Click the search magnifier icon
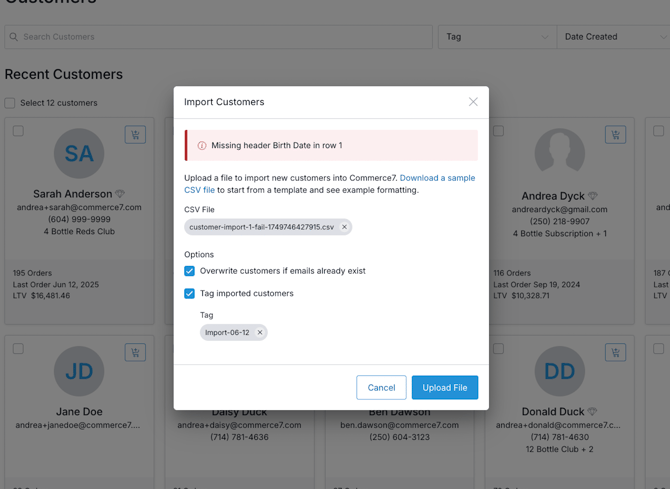Image resolution: width=670 pixels, height=489 pixels. click(x=14, y=37)
